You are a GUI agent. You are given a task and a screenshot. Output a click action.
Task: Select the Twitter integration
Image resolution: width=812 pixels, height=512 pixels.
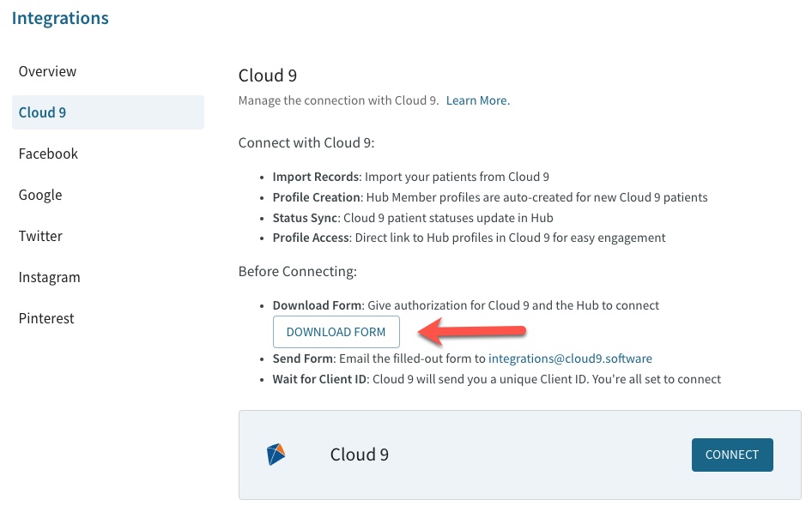(39, 236)
